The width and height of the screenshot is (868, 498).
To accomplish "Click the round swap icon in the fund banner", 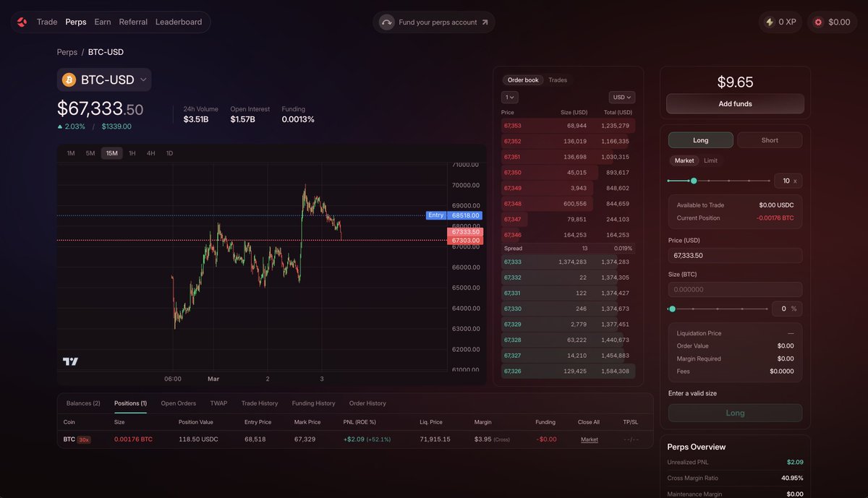I will 387,22.
